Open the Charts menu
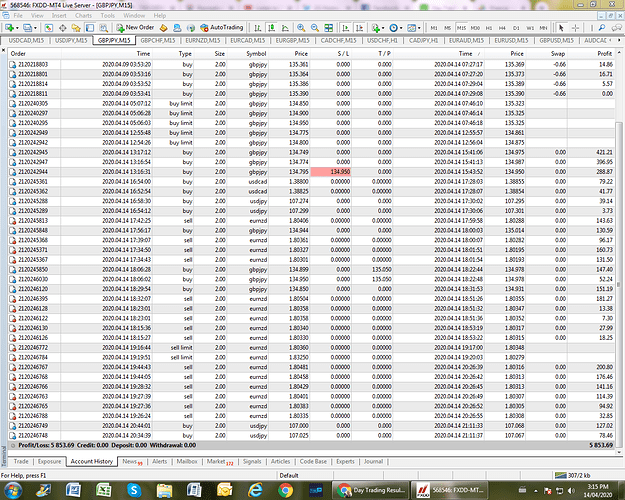Screen dimensions: 625x500 pos(83,16)
